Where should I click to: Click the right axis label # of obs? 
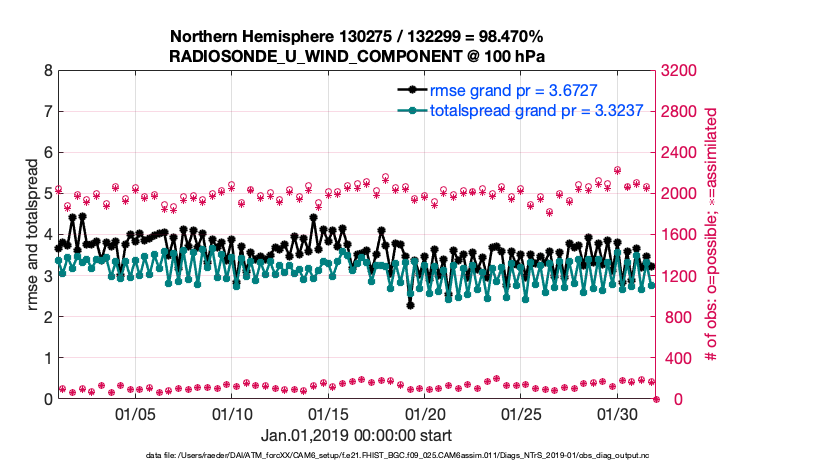(x=712, y=235)
